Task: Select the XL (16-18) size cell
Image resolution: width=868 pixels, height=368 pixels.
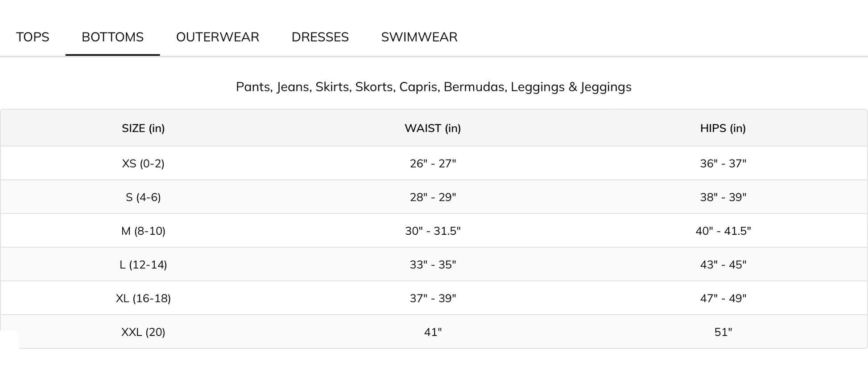Action: click(x=143, y=298)
